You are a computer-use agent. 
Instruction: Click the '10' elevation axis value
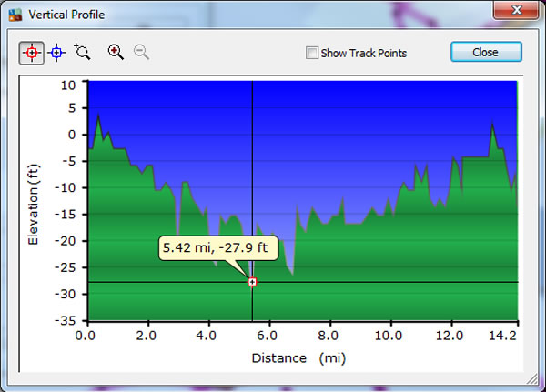(68, 85)
